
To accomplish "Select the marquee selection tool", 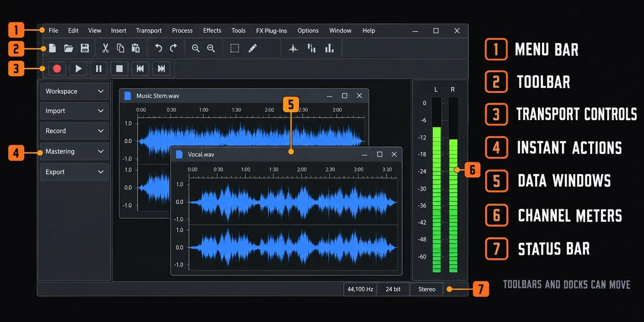I will [235, 48].
